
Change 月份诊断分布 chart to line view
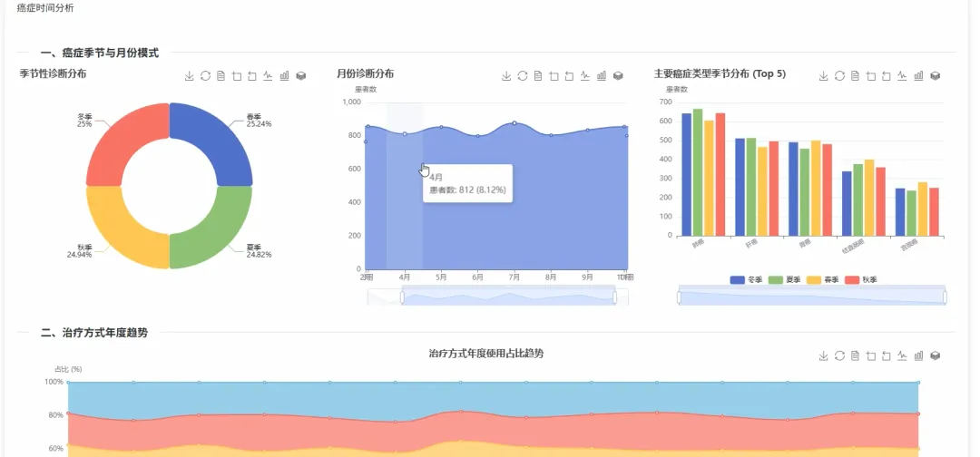coord(585,76)
